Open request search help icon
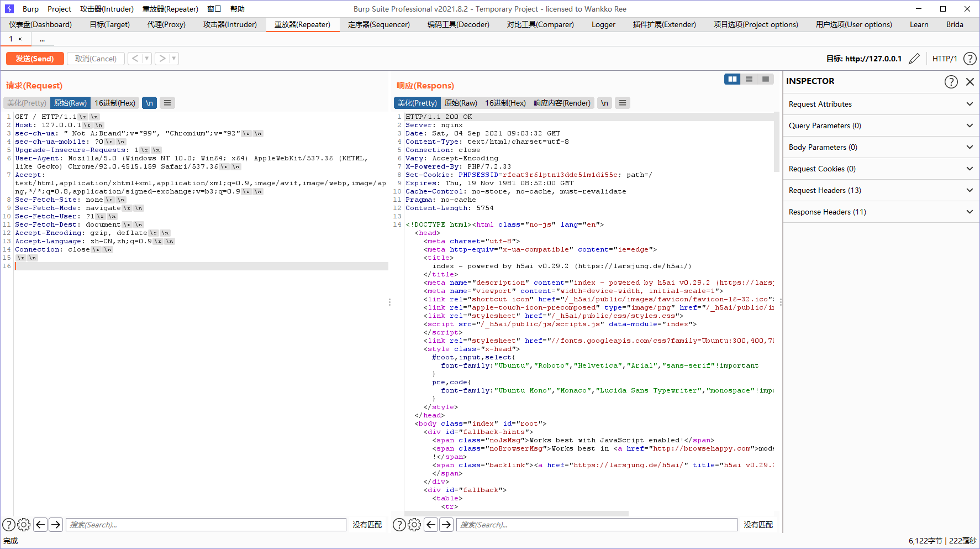980x549 pixels. [9, 525]
